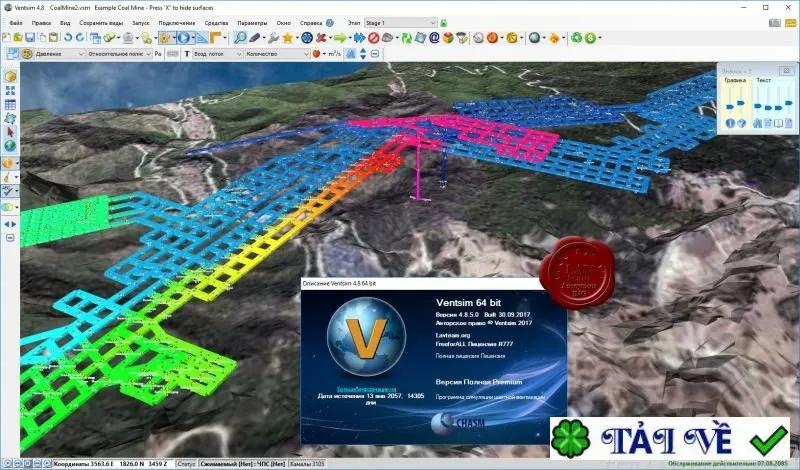Click the TẢI VỀ download button

[670, 438]
